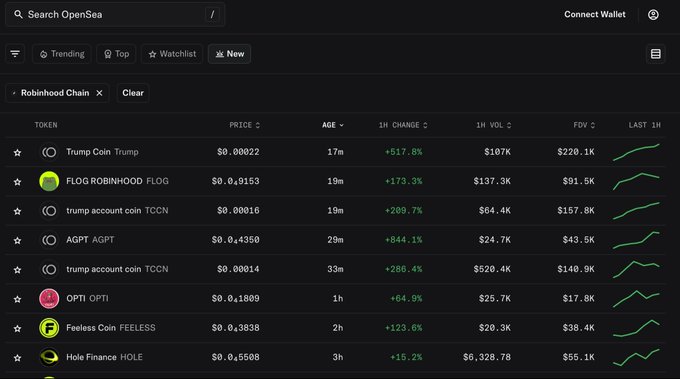This screenshot has height=379, width=680.
Task: Add Feeless Coin to watchlist
Action: point(17,328)
